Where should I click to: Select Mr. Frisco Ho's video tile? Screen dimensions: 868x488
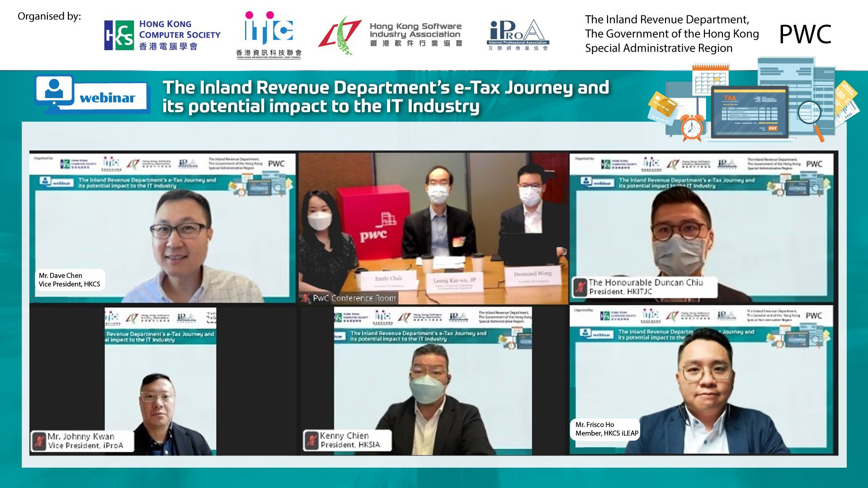[701, 380]
